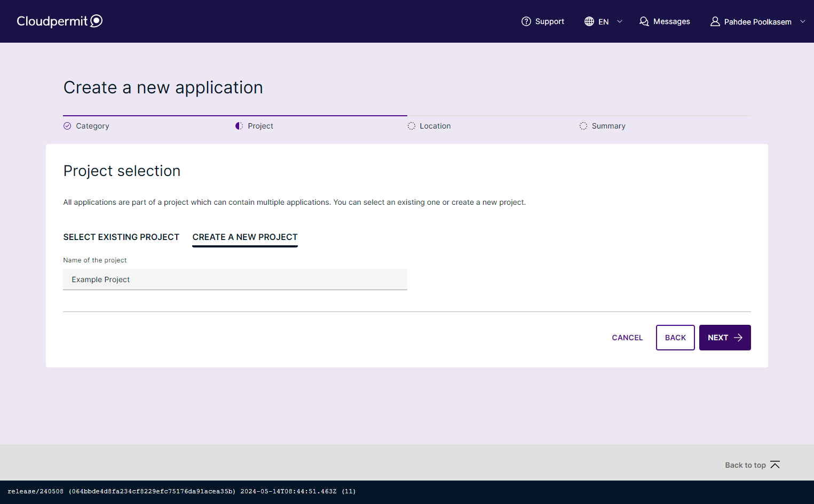Click the Messages chat bubble icon

click(644, 21)
